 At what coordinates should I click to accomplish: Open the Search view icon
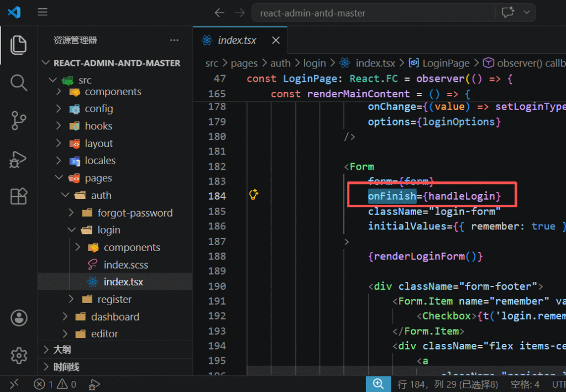(x=18, y=83)
